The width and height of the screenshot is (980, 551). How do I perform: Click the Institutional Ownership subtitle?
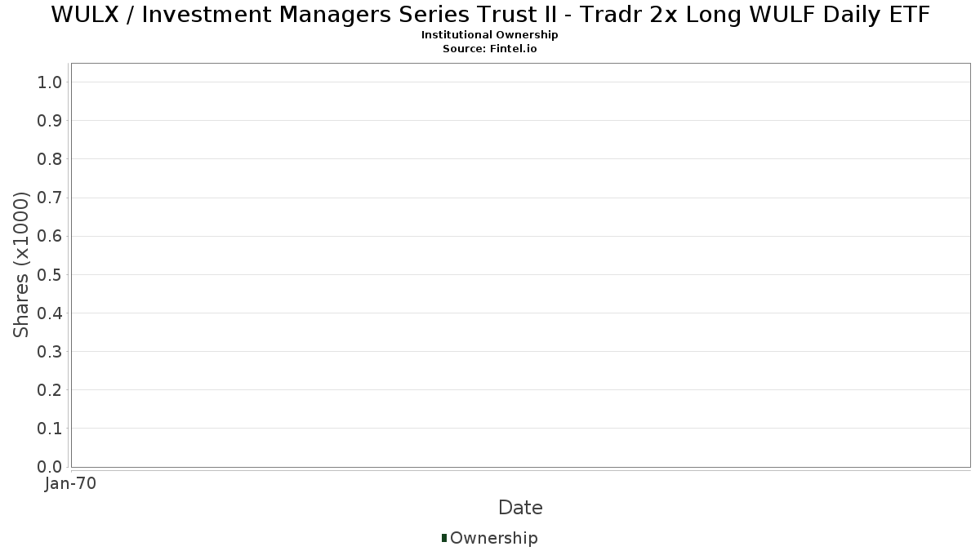[x=490, y=35]
